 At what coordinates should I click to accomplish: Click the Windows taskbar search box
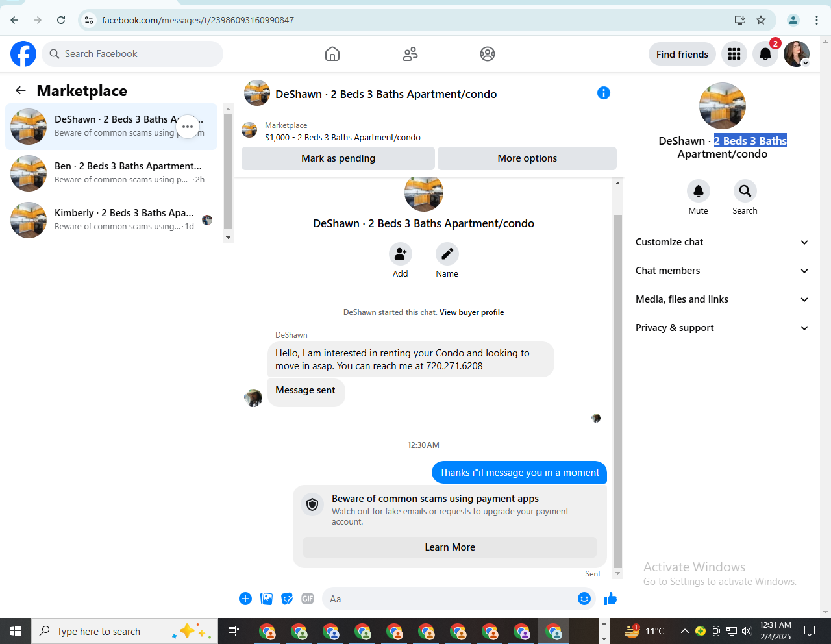(x=125, y=631)
